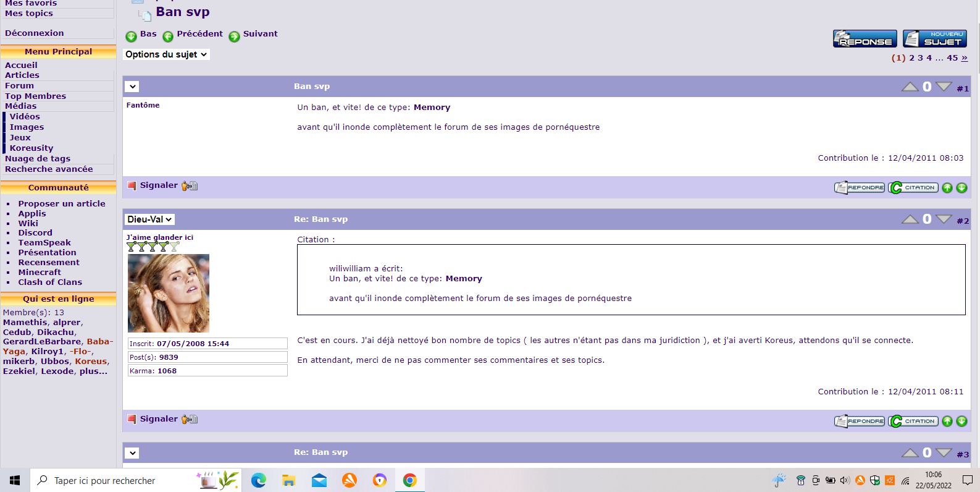Image resolution: width=980 pixels, height=492 pixels.
Task: Click the red Signaler flag on first post
Action: click(x=132, y=185)
